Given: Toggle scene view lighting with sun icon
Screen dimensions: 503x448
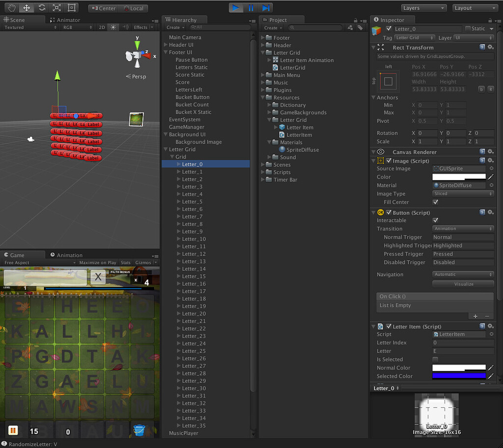Looking at the screenshot, I should [113, 27].
